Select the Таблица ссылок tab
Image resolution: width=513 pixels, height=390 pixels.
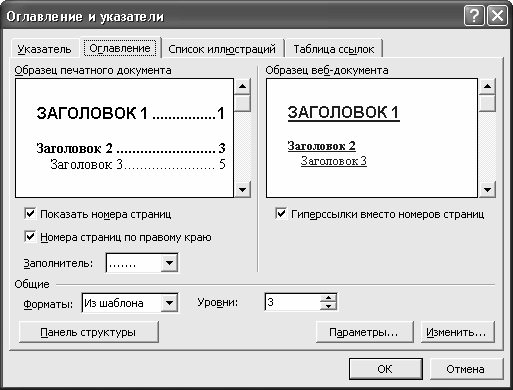coord(334,49)
